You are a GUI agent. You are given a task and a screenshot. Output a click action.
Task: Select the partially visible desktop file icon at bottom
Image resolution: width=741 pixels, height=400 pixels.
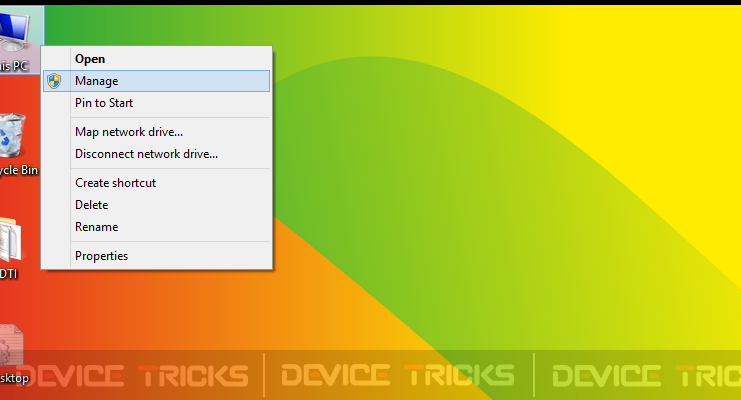[11, 345]
